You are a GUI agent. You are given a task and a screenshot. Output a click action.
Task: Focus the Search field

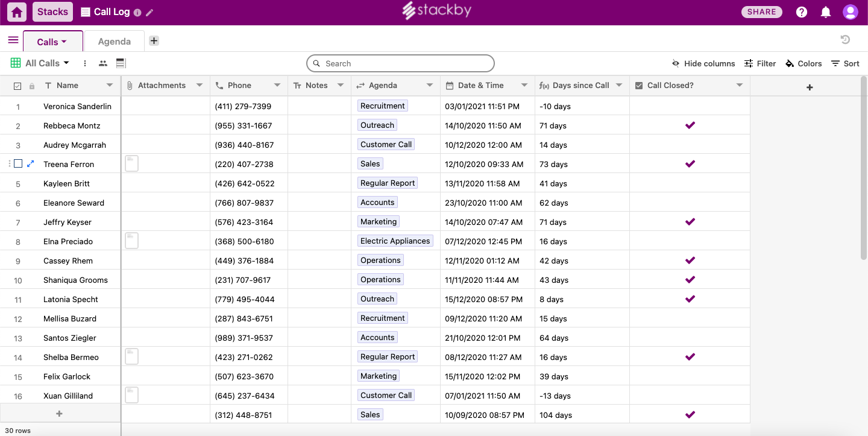(400, 63)
